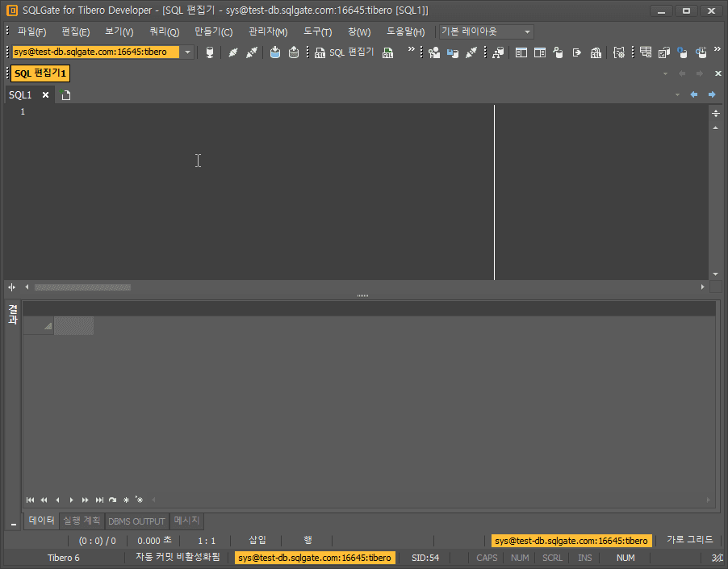The image size is (728, 569).
Task: Select the 메시지 tab
Action: pos(186,521)
